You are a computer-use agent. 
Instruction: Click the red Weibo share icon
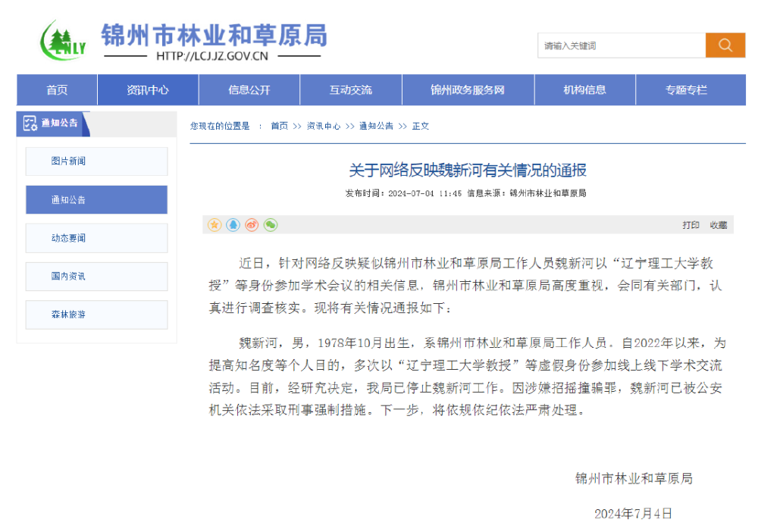point(252,224)
